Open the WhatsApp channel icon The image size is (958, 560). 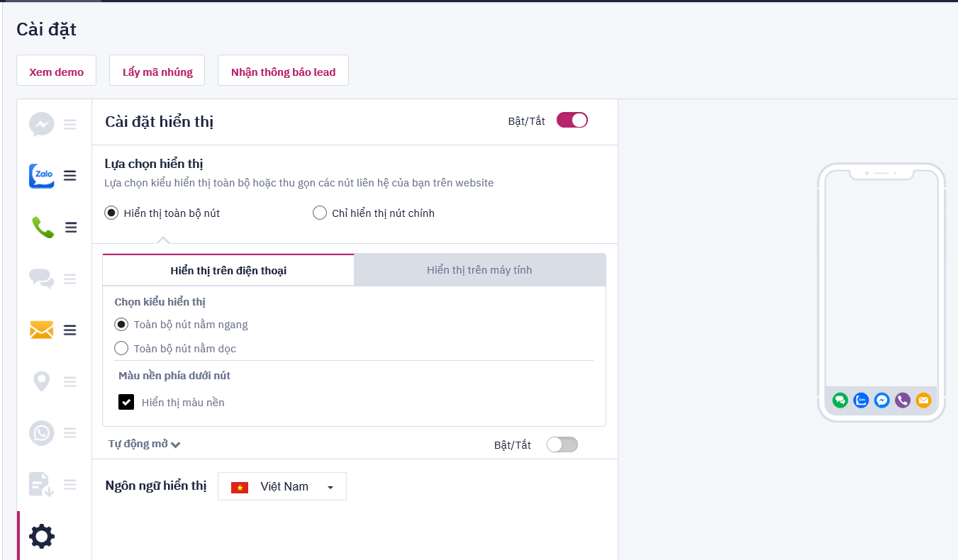click(42, 433)
